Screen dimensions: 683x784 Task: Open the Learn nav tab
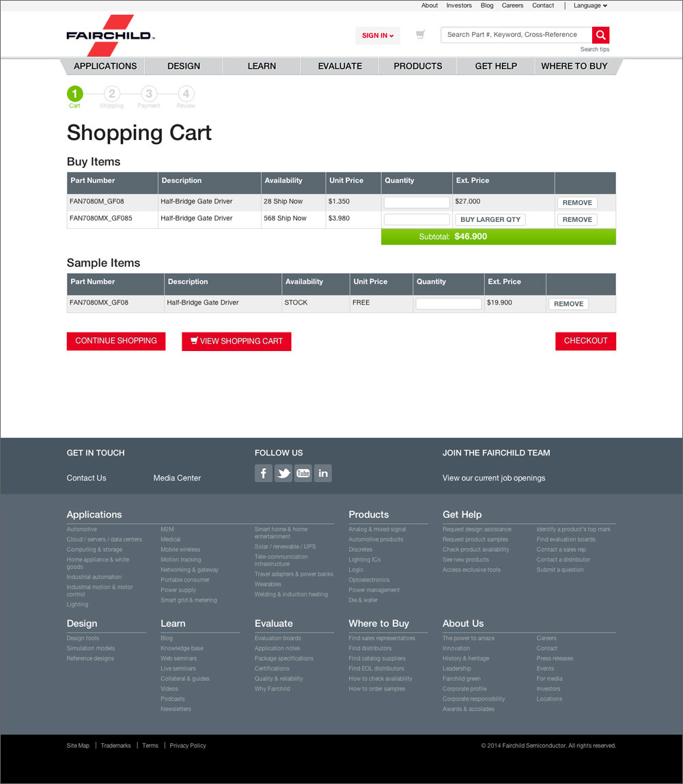pyautogui.click(x=262, y=66)
